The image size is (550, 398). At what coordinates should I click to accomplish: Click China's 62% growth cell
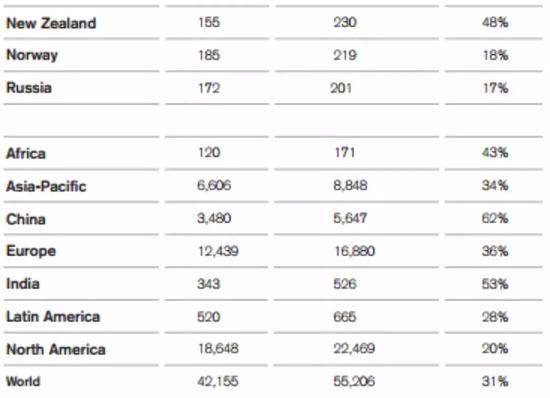coord(495,218)
